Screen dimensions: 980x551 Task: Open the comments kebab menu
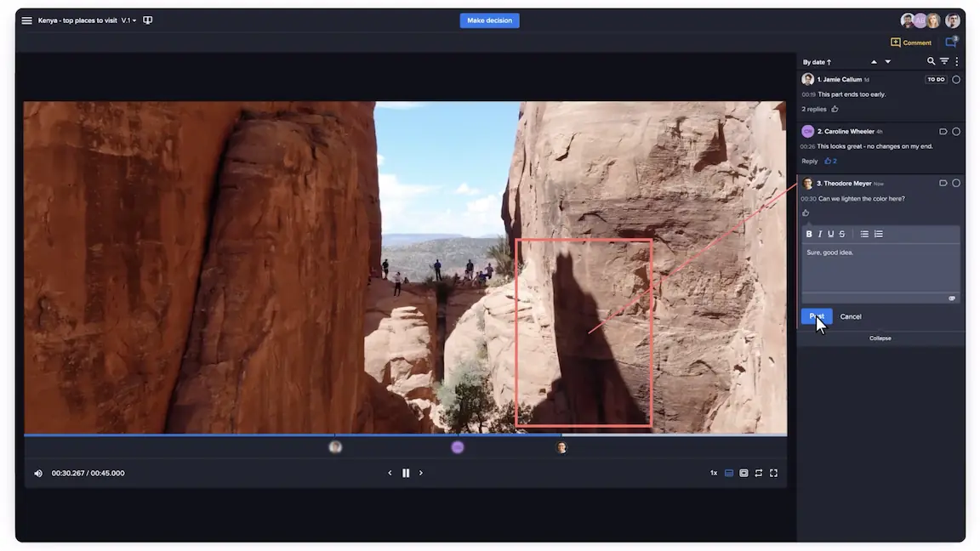click(x=956, y=61)
